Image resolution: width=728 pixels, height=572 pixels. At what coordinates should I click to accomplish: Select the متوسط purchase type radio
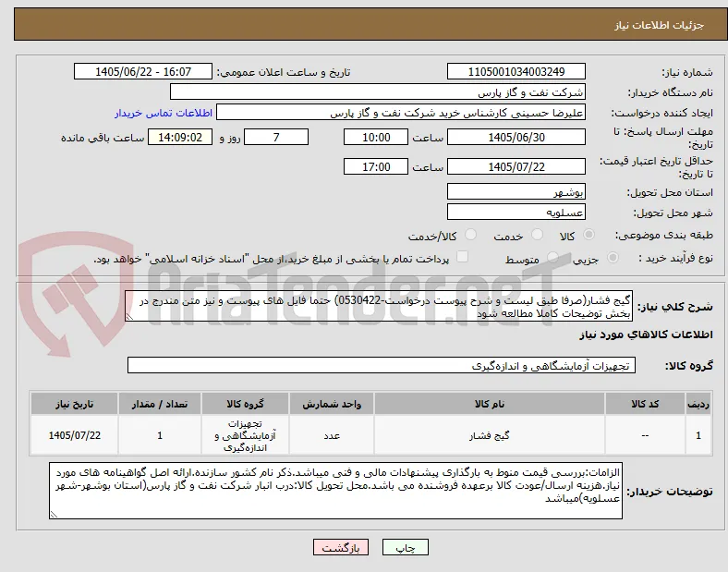pyautogui.click(x=552, y=258)
